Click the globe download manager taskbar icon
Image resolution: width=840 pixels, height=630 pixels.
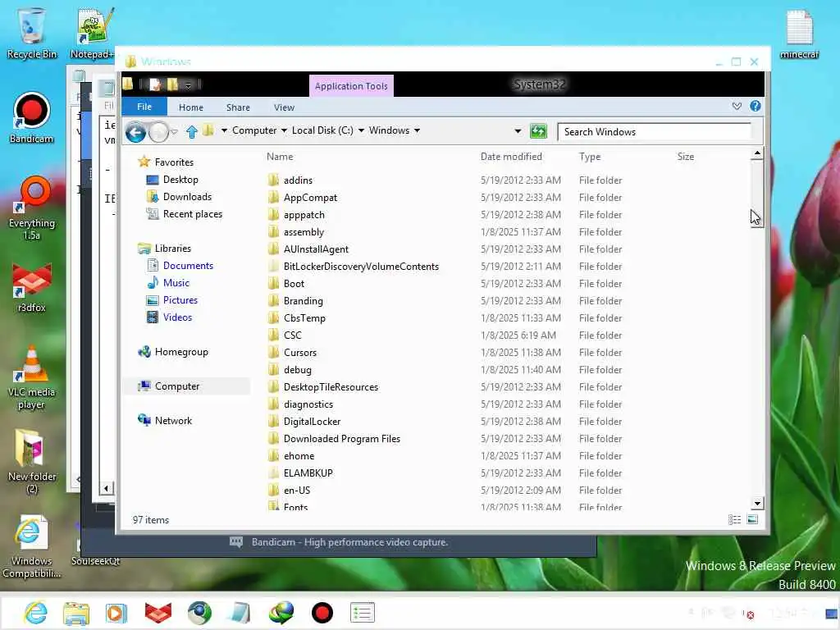coord(281,612)
